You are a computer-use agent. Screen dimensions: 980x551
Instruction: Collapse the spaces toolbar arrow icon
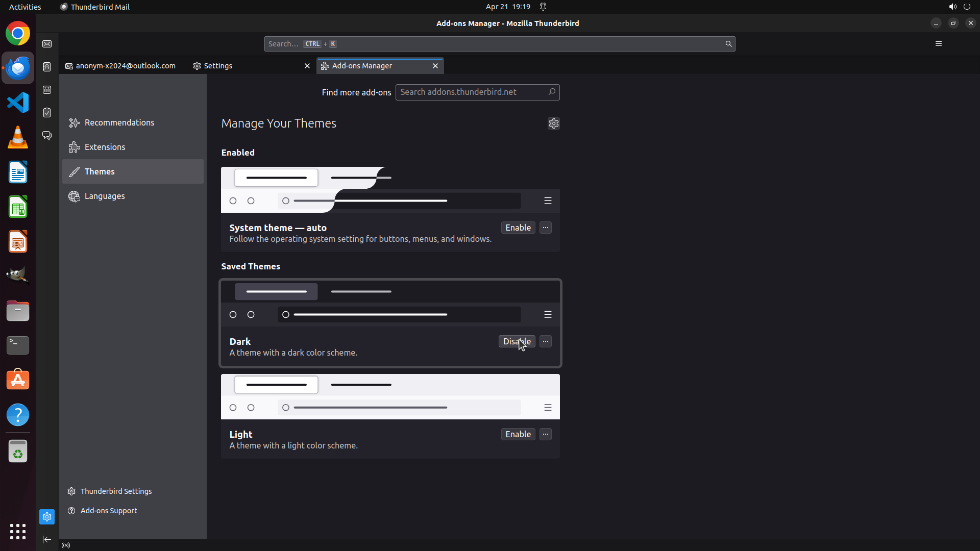point(47,540)
